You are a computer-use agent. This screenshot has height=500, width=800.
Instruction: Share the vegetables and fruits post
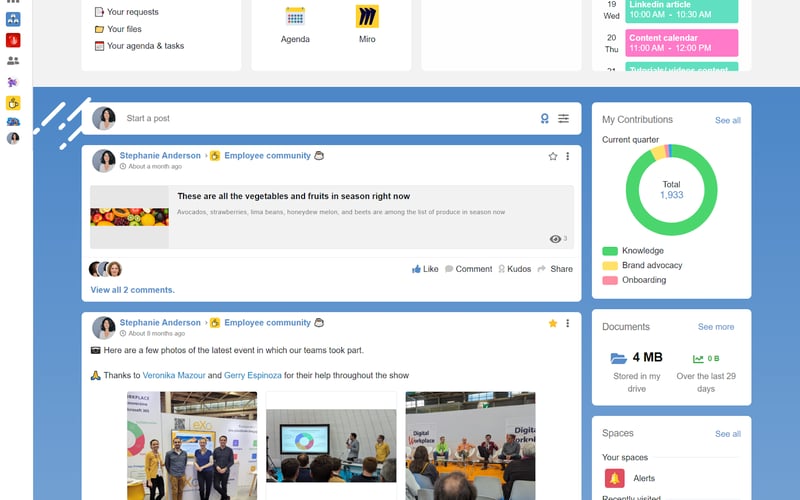[555, 269]
